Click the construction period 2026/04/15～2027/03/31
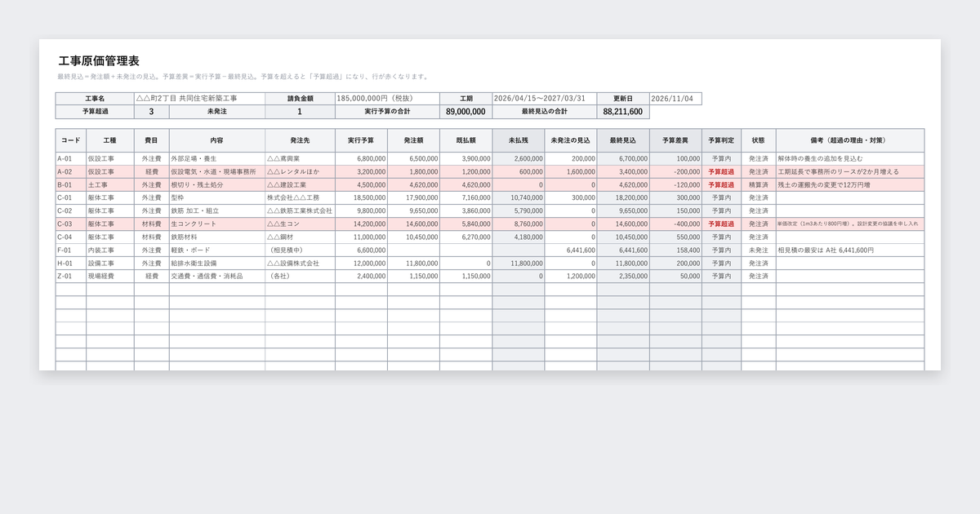Viewport: 980px width, 514px height. pyautogui.click(x=544, y=99)
